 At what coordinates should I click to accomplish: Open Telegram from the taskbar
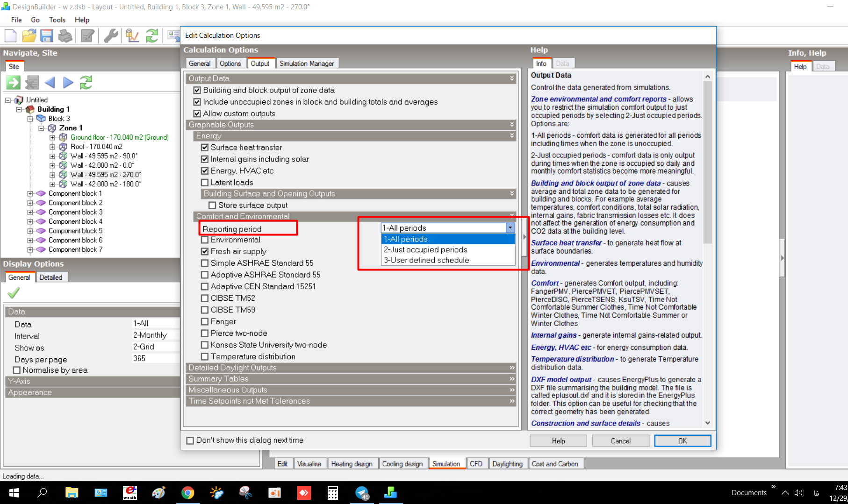[362, 493]
